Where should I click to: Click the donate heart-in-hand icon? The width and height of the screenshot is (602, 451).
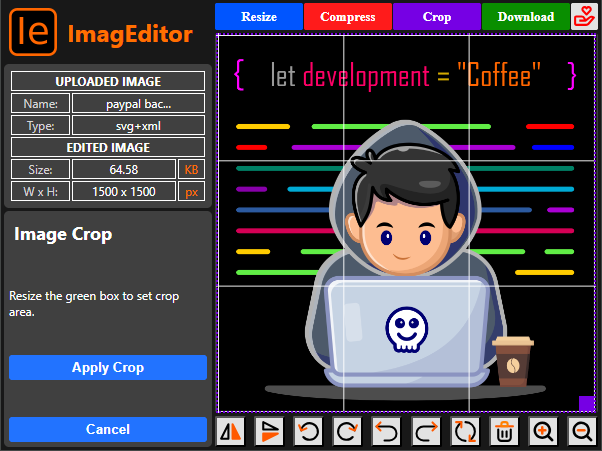point(584,17)
